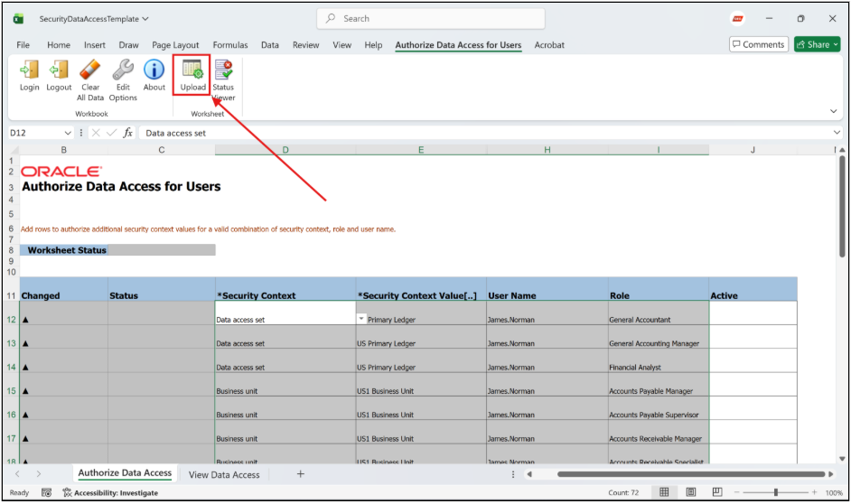Click the Login icon in ribbon

point(29,70)
